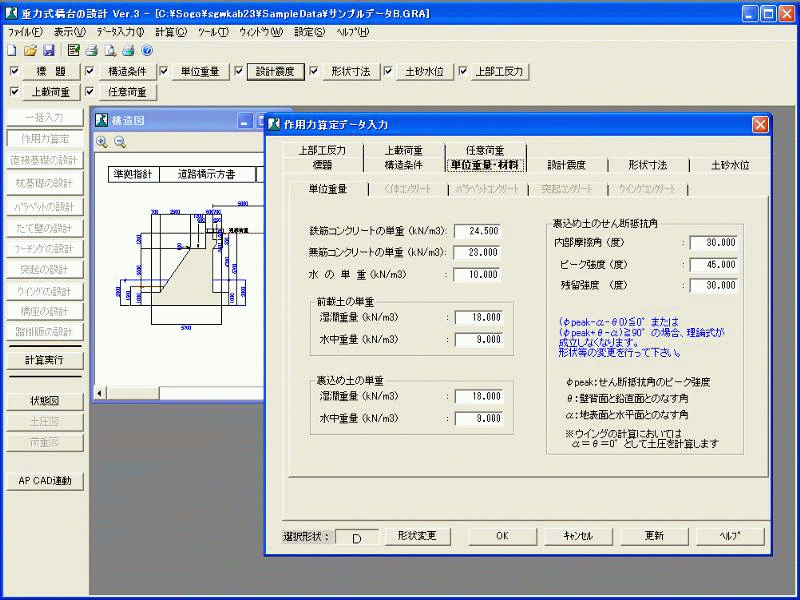Click the data input editor icon on toolbar

pos(73,51)
